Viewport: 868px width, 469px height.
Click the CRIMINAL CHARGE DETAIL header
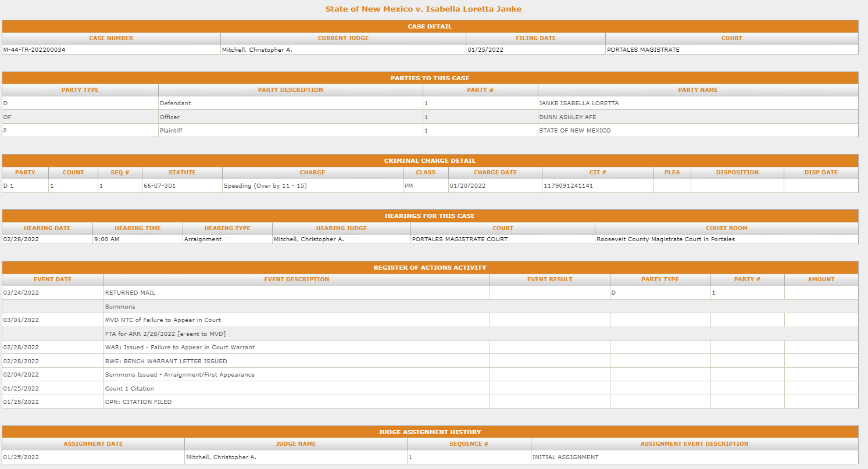pyautogui.click(x=430, y=161)
